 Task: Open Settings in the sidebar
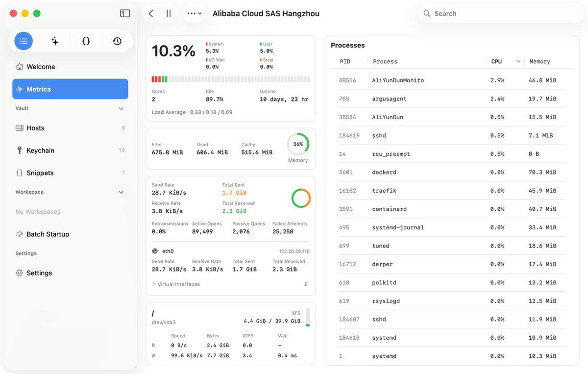coord(70,273)
